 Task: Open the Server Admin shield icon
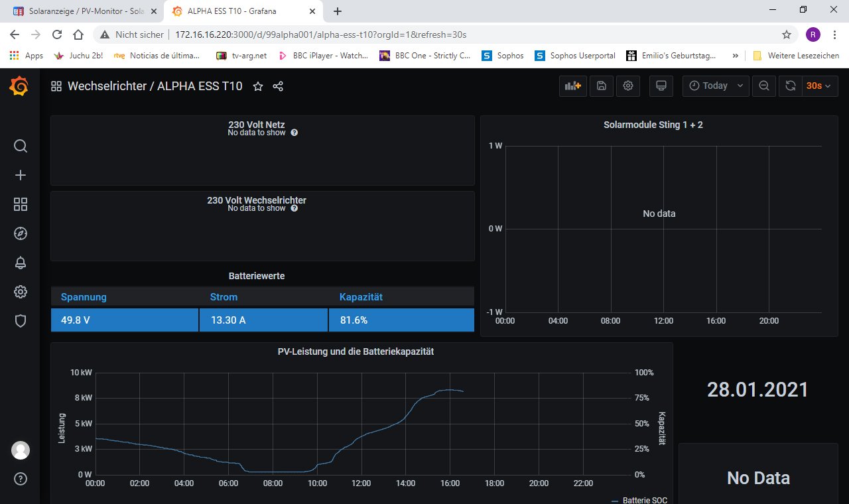21,321
